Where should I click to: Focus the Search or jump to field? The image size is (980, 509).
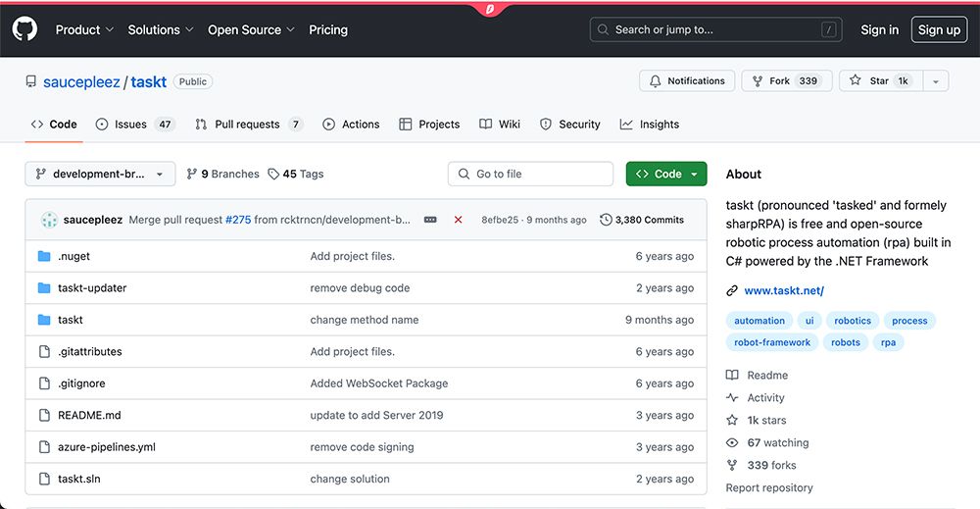tap(715, 29)
